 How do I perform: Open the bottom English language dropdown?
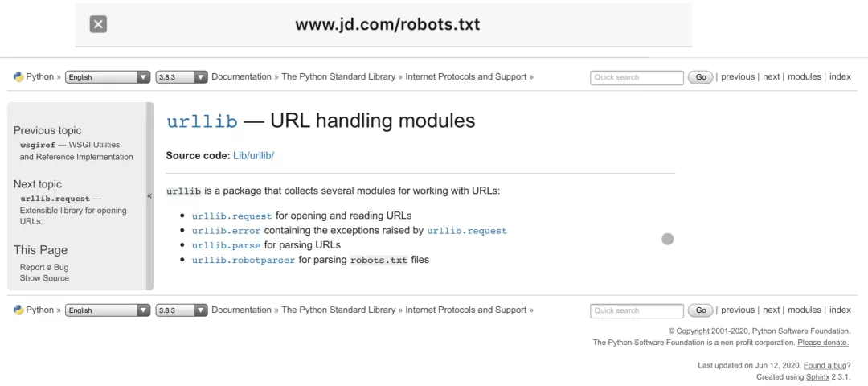pyautogui.click(x=108, y=310)
